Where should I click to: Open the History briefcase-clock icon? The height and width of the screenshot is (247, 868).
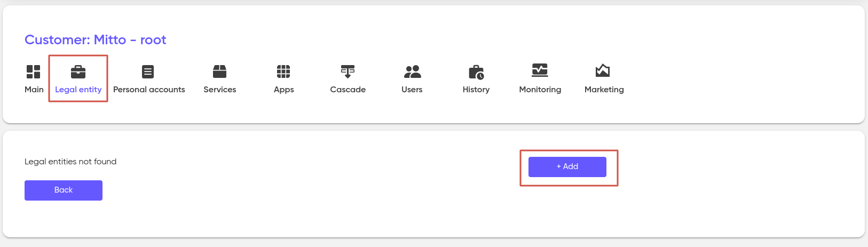tap(476, 72)
